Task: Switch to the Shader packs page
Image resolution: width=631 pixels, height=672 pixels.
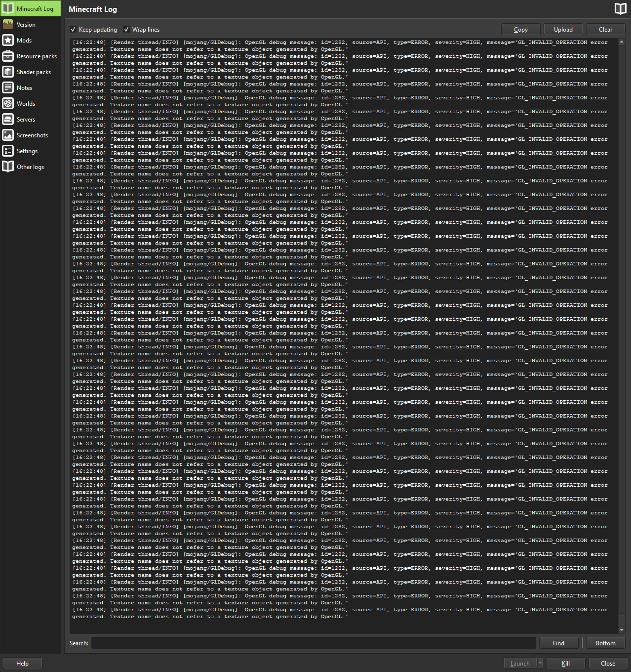Action: tap(31, 72)
